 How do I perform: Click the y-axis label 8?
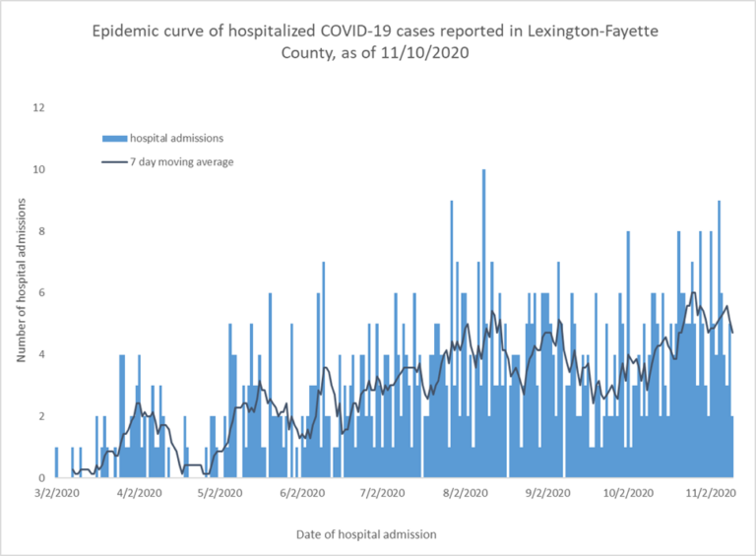click(x=41, y=231)
